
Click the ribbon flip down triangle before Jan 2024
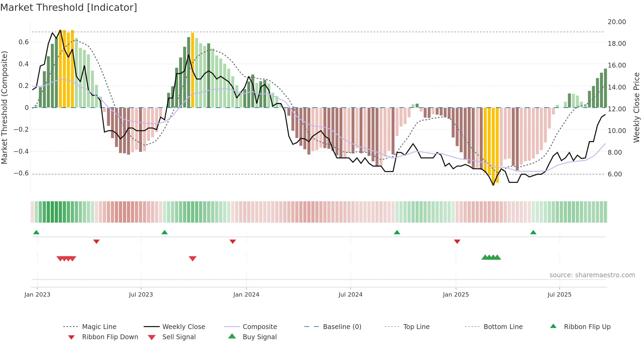tap(233, 242)
